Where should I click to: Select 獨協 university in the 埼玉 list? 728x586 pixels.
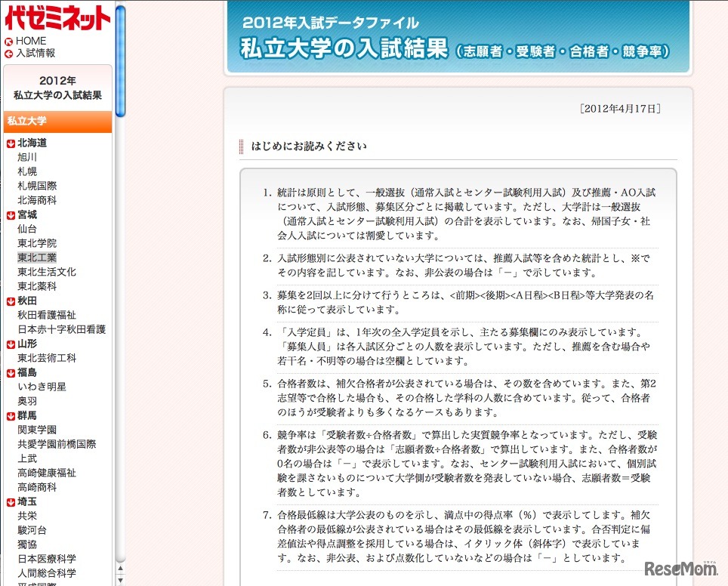click(27, 545)
